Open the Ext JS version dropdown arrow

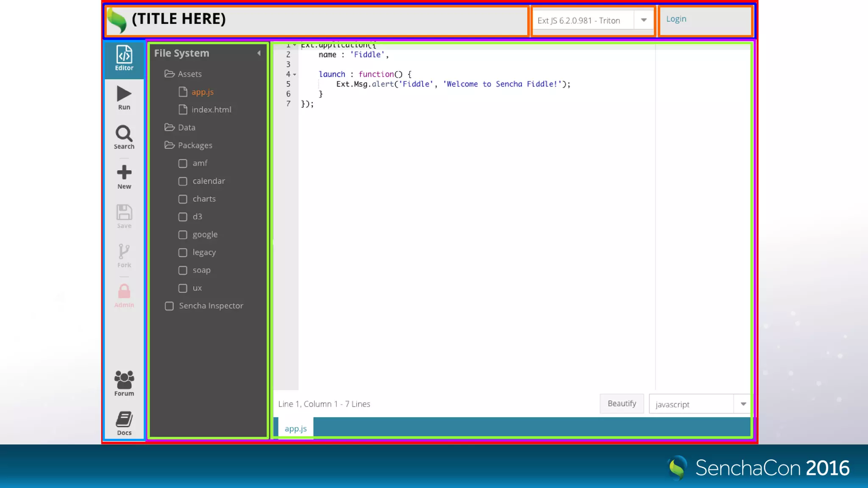(643, 20)
